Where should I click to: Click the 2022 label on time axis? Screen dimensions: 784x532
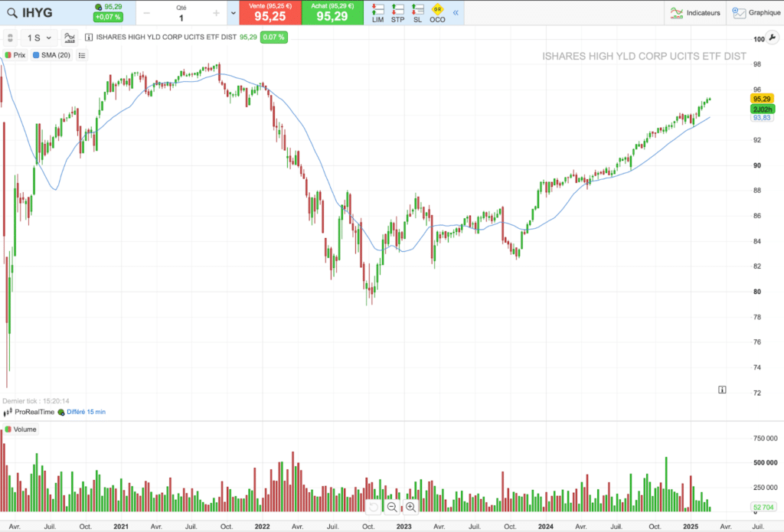point(262,527)
